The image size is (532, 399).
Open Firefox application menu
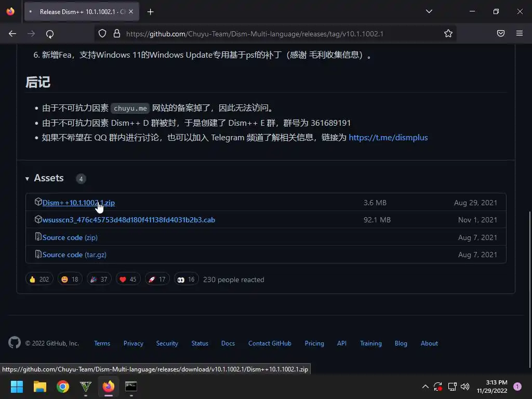click(520, 33)
